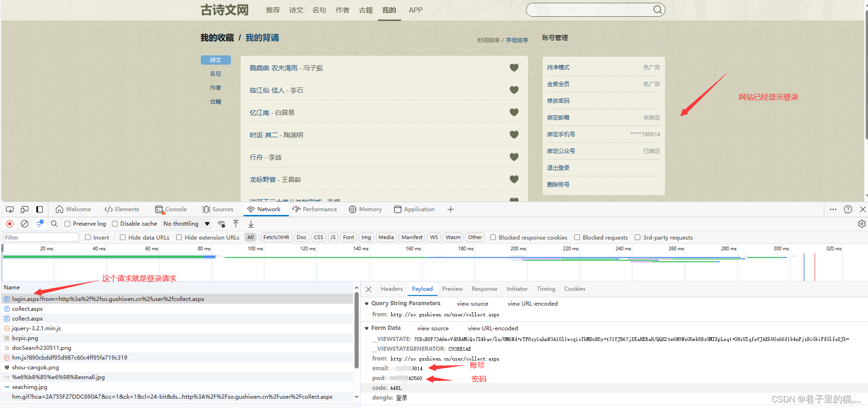Viewport: 868px width, 408px height.
Task: Toggle device emulation icon in DevTools
Action: [x=25, y=209]
